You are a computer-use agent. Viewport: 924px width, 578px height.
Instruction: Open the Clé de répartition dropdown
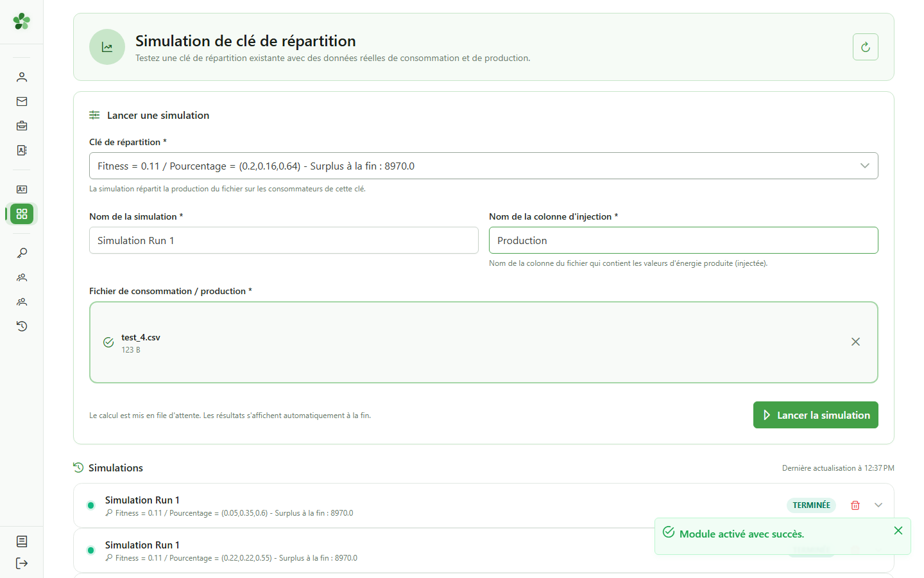click(x=484, y=166)
